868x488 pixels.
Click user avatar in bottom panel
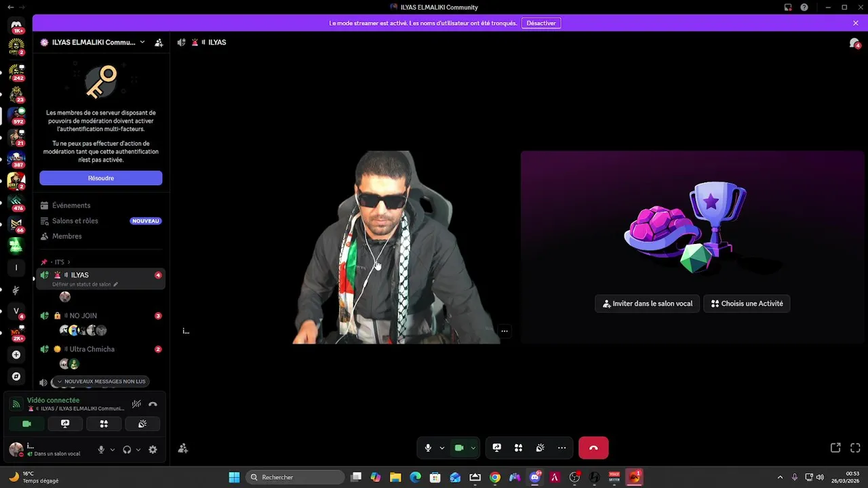tap(16, 449)
